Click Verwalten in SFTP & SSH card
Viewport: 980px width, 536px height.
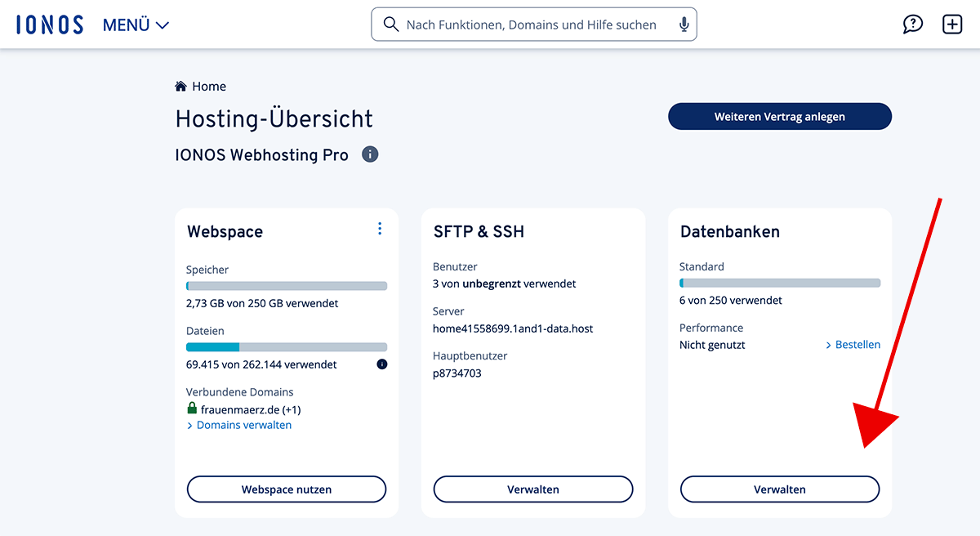[x=533, y=489]
